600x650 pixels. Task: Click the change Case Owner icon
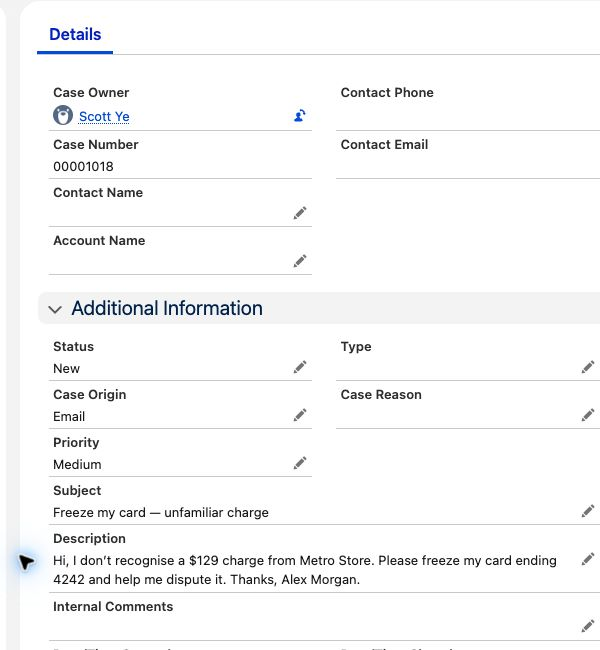coord(300,116)
